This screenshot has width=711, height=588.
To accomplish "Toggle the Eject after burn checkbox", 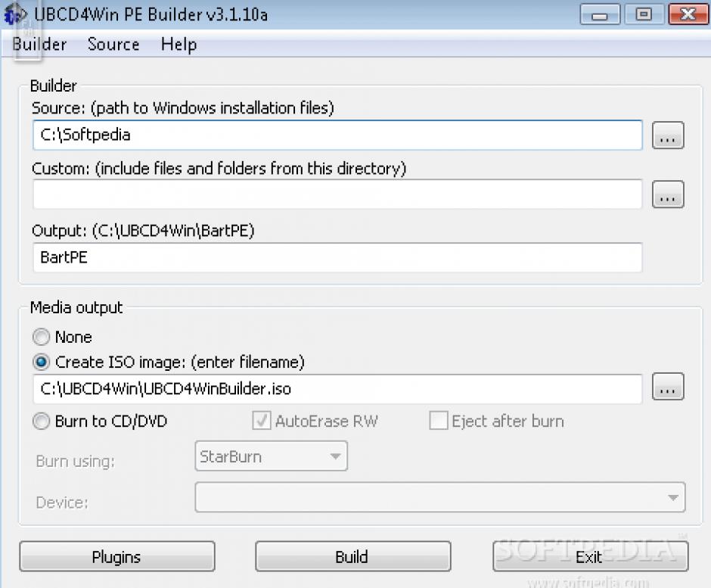I will [439, 421].
